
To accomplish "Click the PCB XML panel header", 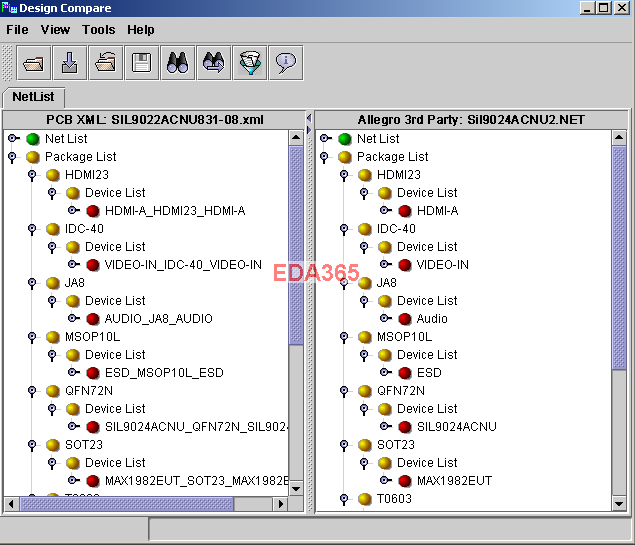I will click(x=154, y=120).
